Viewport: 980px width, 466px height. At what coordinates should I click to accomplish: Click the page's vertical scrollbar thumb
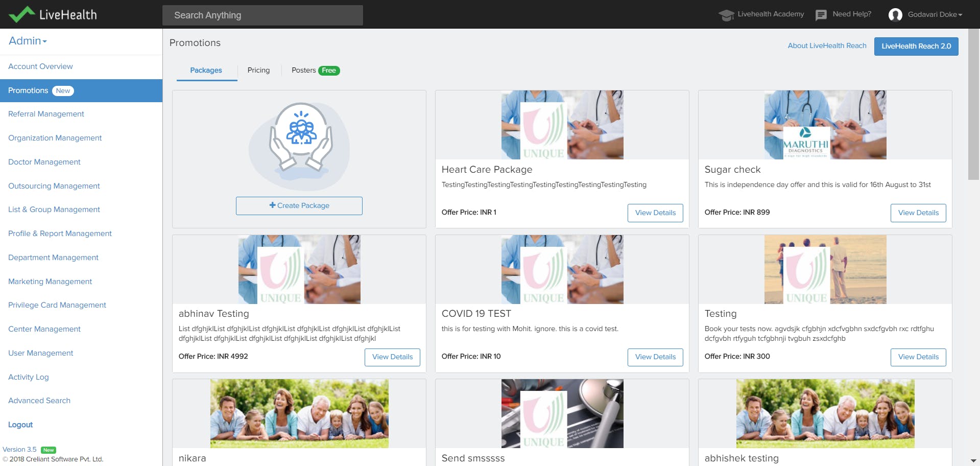pos(974,104)
